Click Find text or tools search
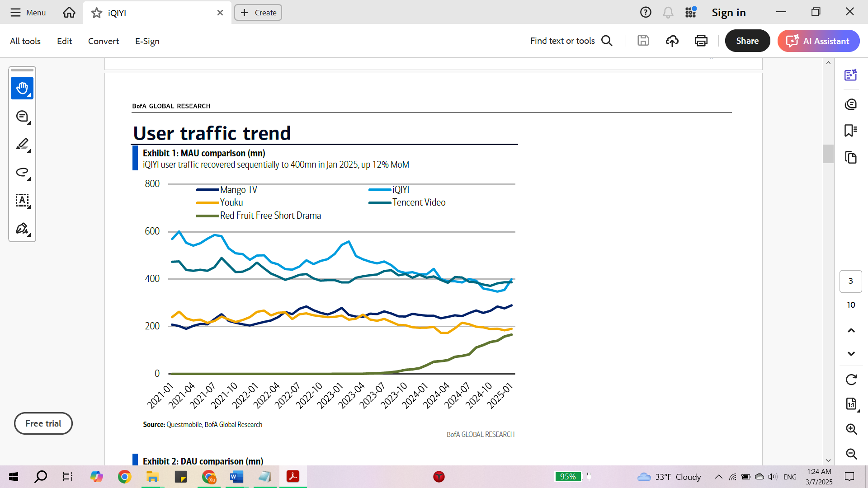The image size is (868, 488). [571, 41]
